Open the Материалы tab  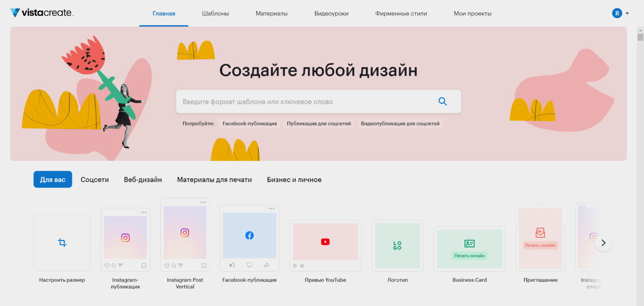272,13
